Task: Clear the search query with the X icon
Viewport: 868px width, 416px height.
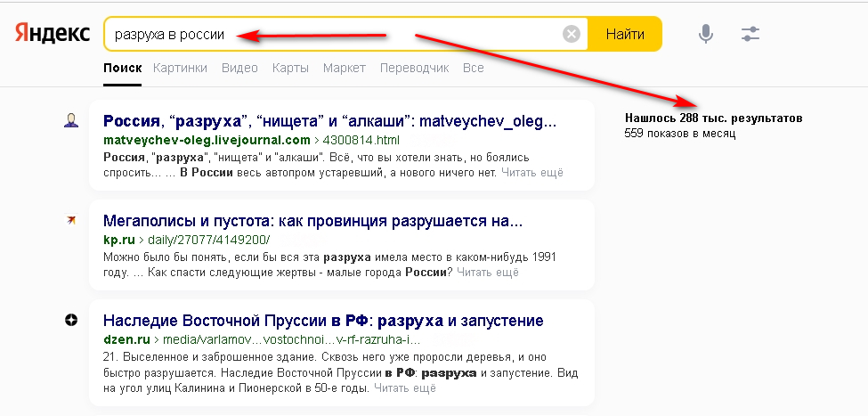Action: point(572,35)
